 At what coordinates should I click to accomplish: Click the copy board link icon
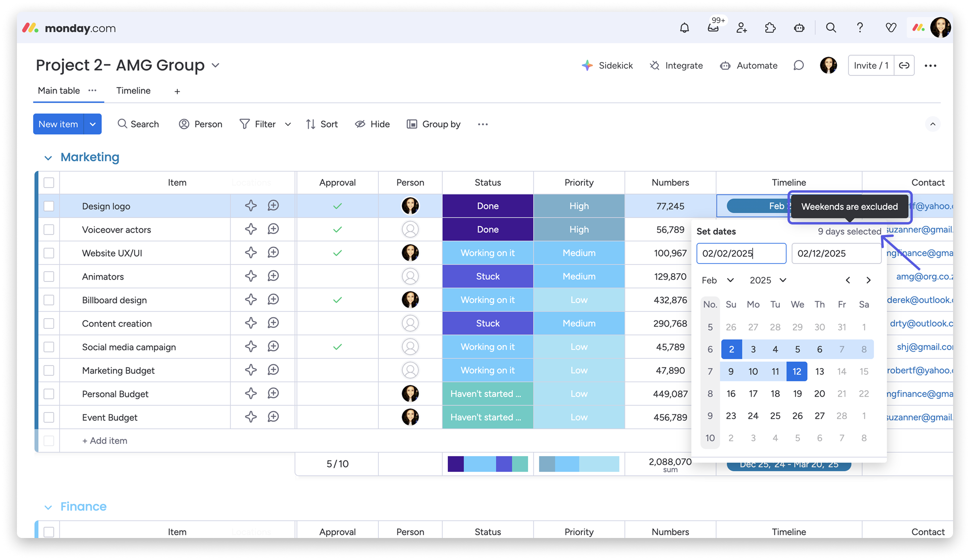(904, 65)
